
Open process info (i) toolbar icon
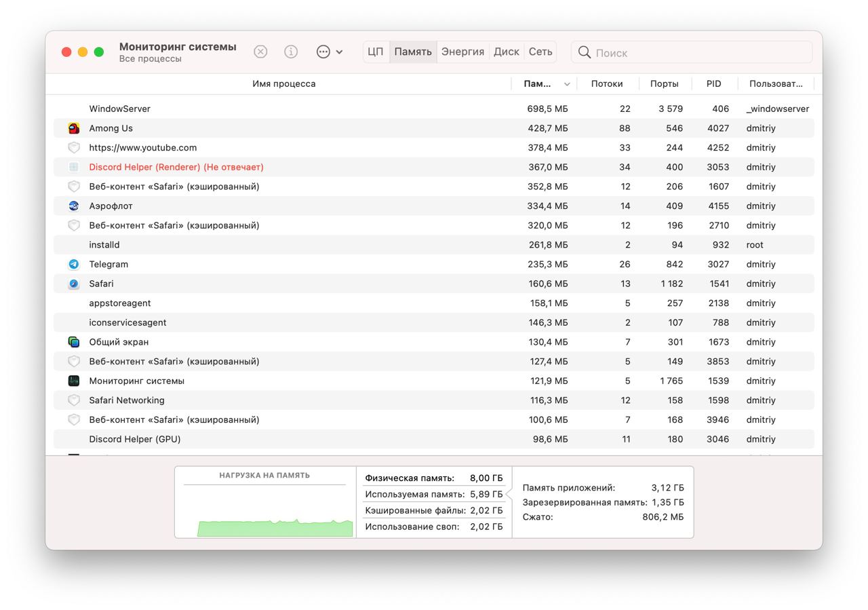[x=291, y=52]
